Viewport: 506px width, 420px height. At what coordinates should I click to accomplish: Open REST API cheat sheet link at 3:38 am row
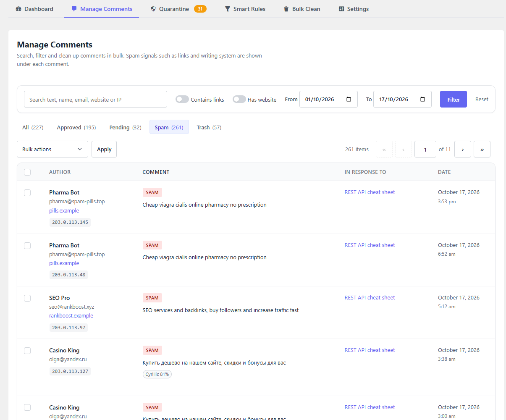(370, 350)
